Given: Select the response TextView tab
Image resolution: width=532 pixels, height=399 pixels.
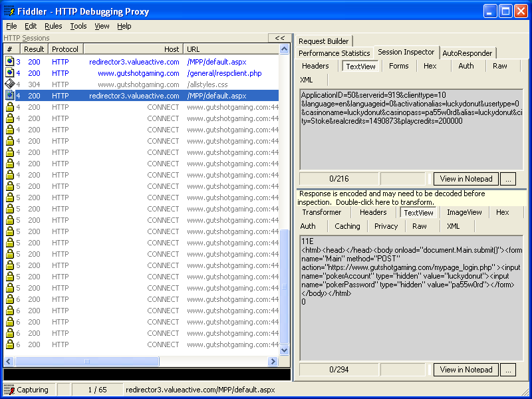Looking at the screenshot, I should tap(419, 213).
